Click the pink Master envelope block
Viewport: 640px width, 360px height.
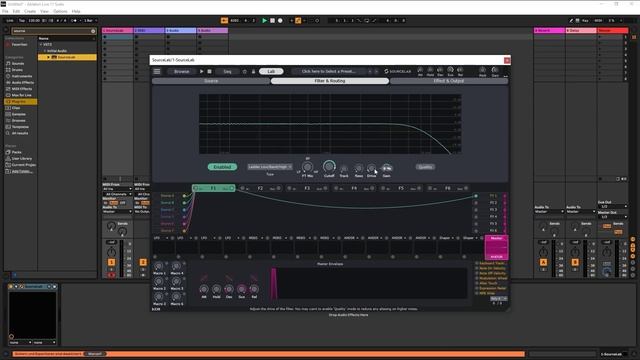(x=496, y=247)
